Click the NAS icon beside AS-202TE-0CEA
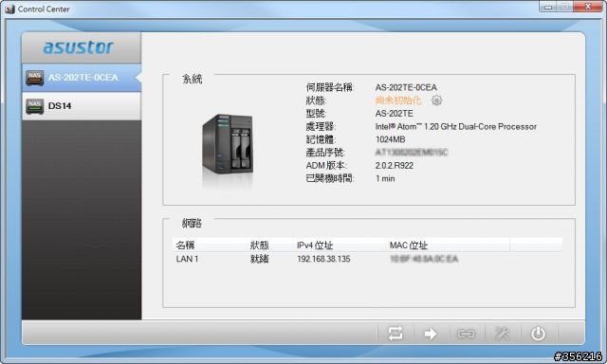The width and height of the screenshot is (607, 364). click(x=35, y=78)
